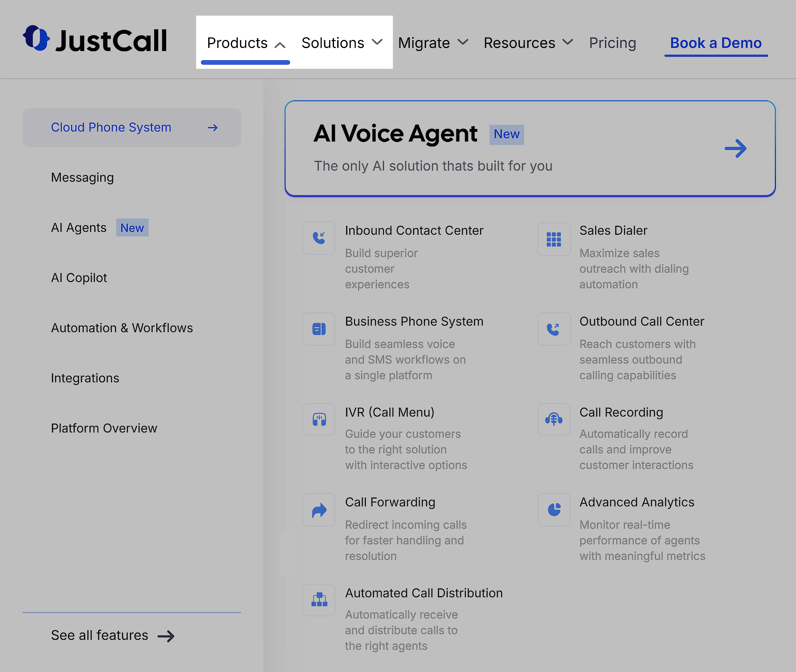Open the Migrate dropdown
This screenshot has width=796, height=672.
pyautogui.click(x=433, y=43)
